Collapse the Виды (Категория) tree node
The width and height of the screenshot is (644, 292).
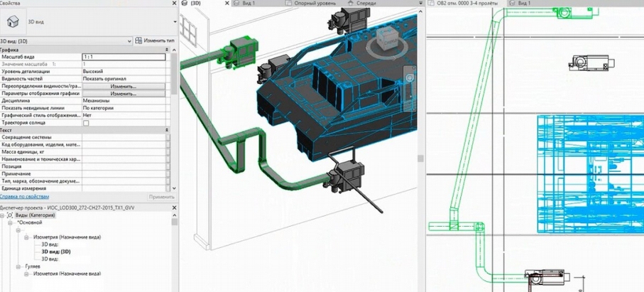(x=3, y=215)
